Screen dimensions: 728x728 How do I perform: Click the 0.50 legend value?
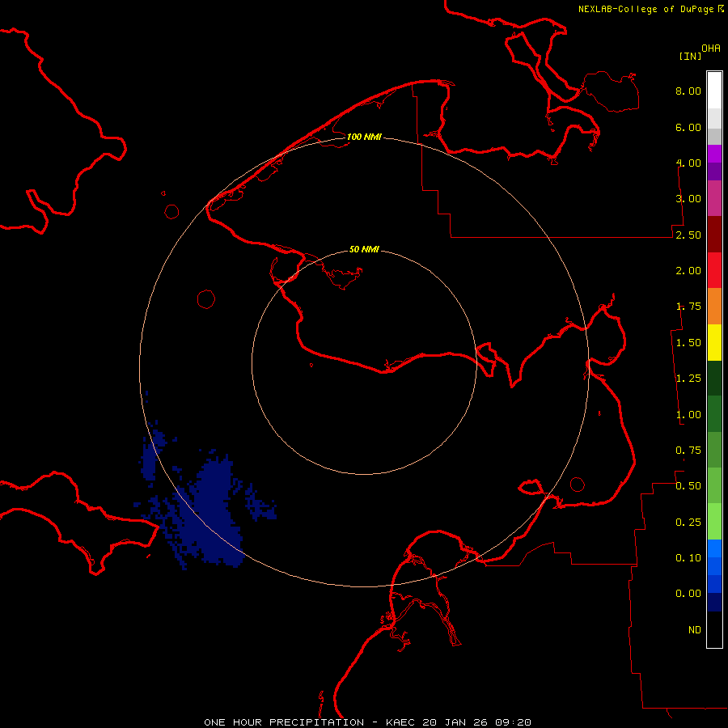pyautogui.click(x=688, y=486)
